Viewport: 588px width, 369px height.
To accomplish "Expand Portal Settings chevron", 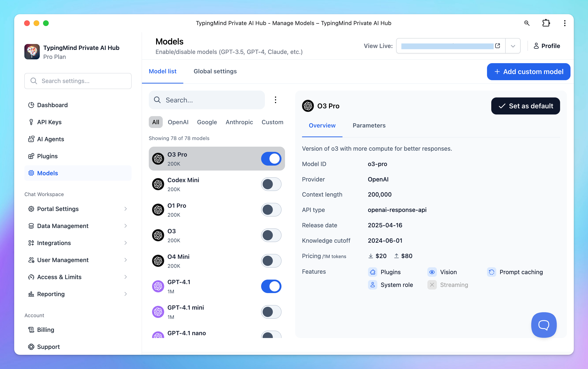I will tap(125, 209).
